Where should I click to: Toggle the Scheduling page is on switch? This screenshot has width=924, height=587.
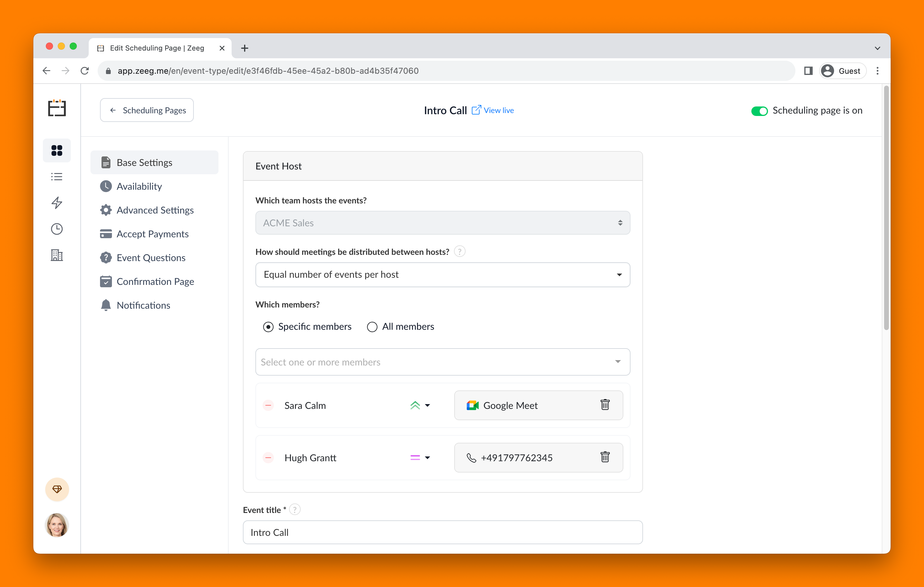point(759,111)
